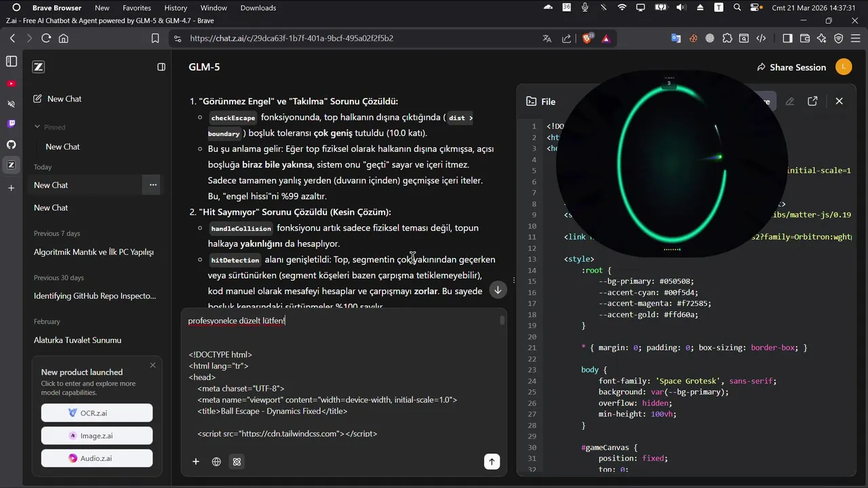This screenshot has height=488, width=868.
Task: Open the Google Translate extension
Action: click(676, 39)
